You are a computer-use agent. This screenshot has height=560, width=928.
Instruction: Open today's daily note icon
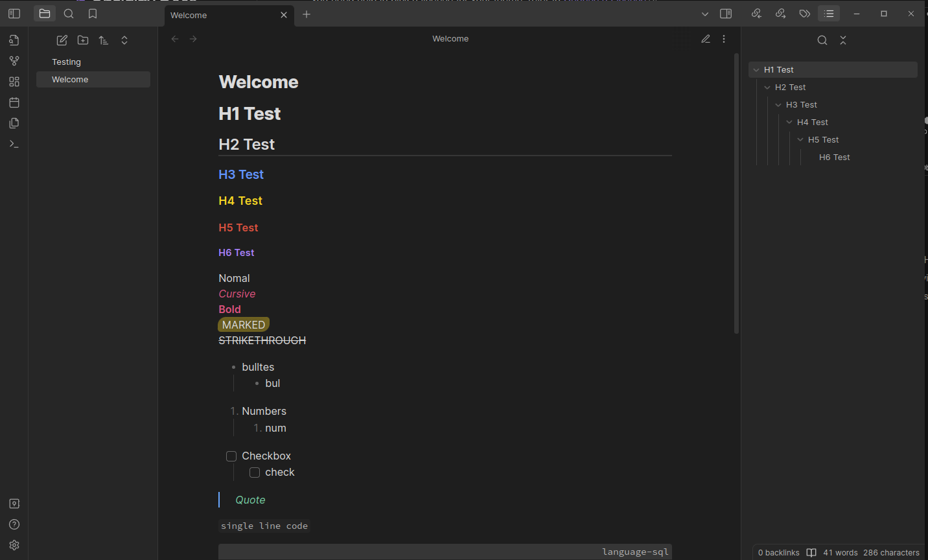[14, 102]
